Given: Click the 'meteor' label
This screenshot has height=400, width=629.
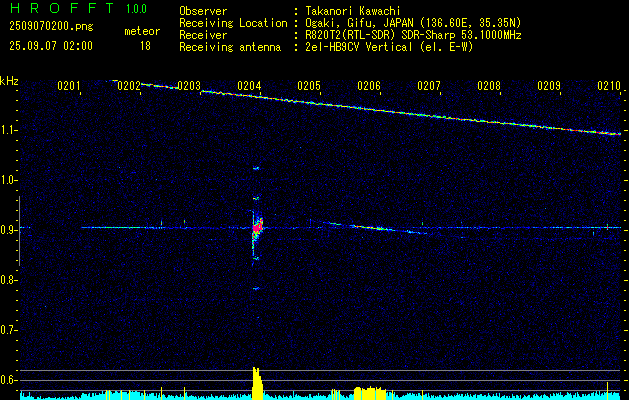Looking at the screenshot, I should (x=142, y=31).
